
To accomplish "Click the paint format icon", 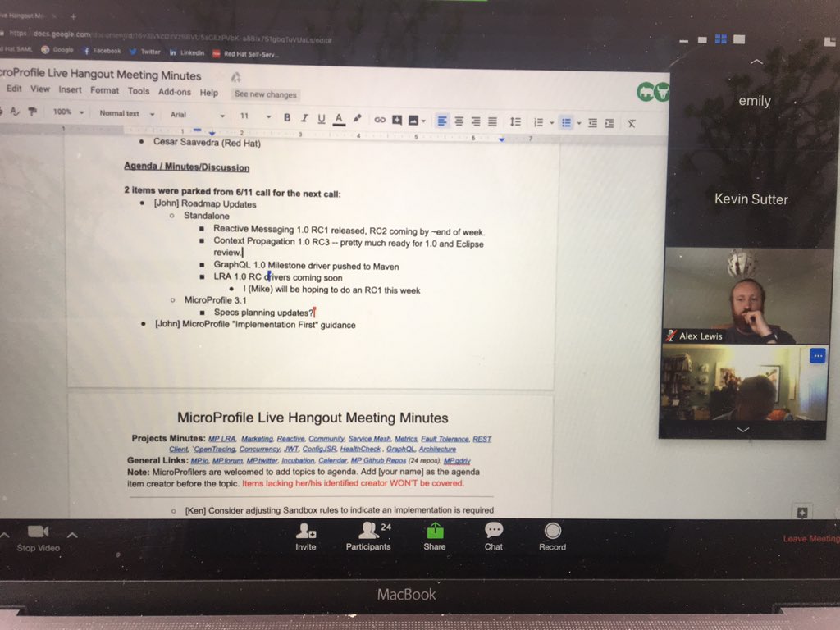I will [x=33, y=112].
